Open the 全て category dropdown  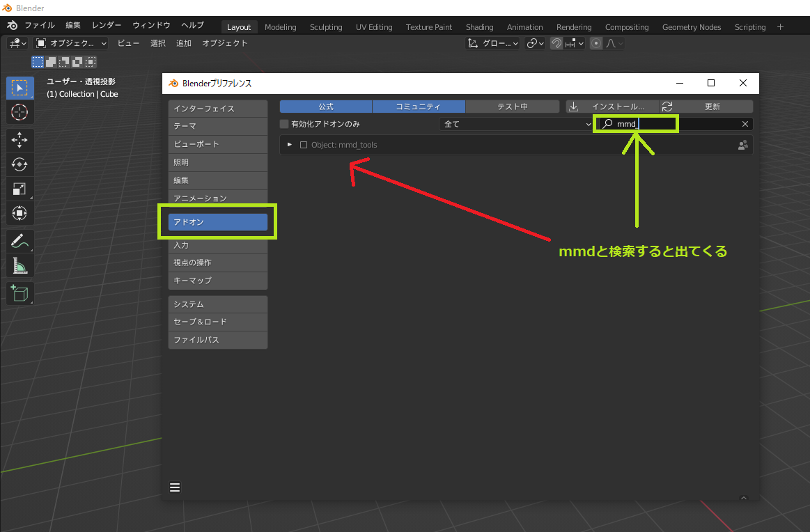(x=517, y=124)
